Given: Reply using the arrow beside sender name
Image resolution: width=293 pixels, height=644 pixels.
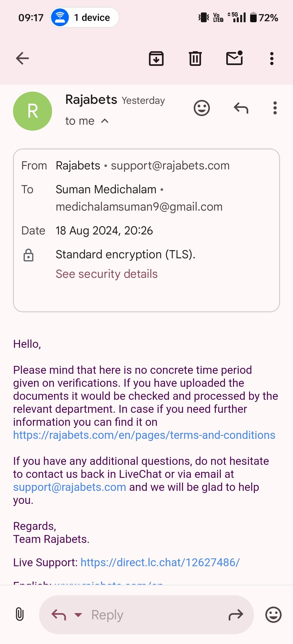Looking at the screenshot, I should pos(241,108).
